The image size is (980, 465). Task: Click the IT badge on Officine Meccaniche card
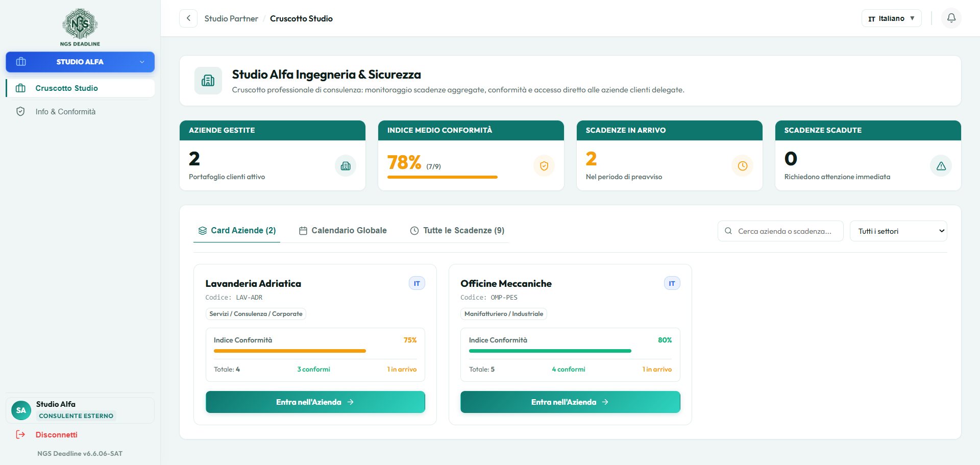point(672,283)
